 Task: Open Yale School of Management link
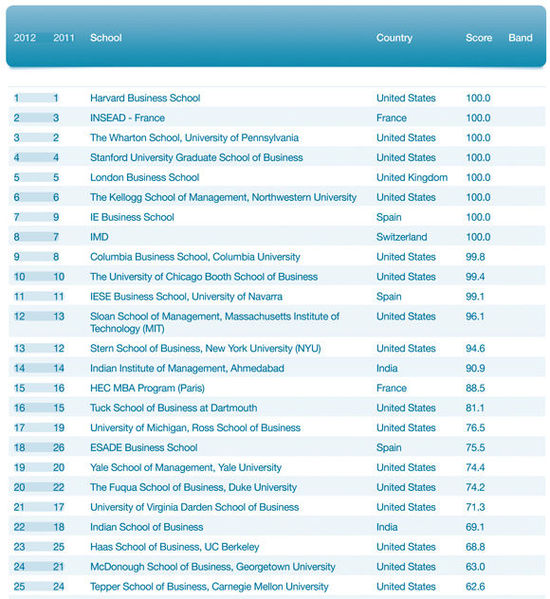[x=186, y=468]
